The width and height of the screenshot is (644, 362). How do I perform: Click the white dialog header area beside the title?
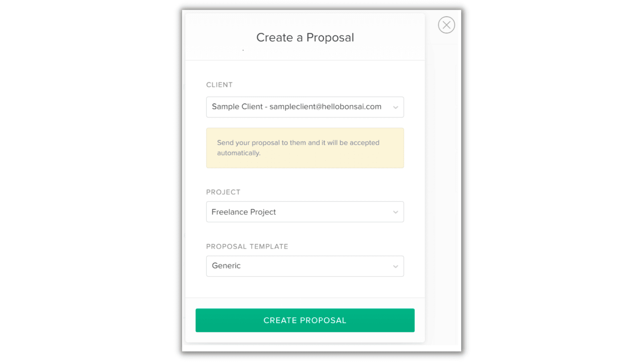[x=386, y=37]
